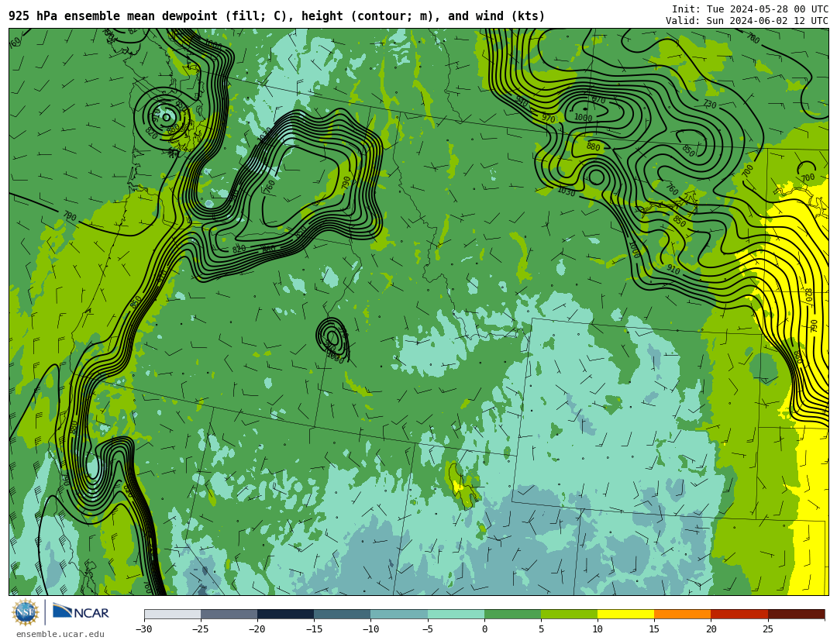Click the 0 to 5 green colorbar swatch

(x=512, y=614)
